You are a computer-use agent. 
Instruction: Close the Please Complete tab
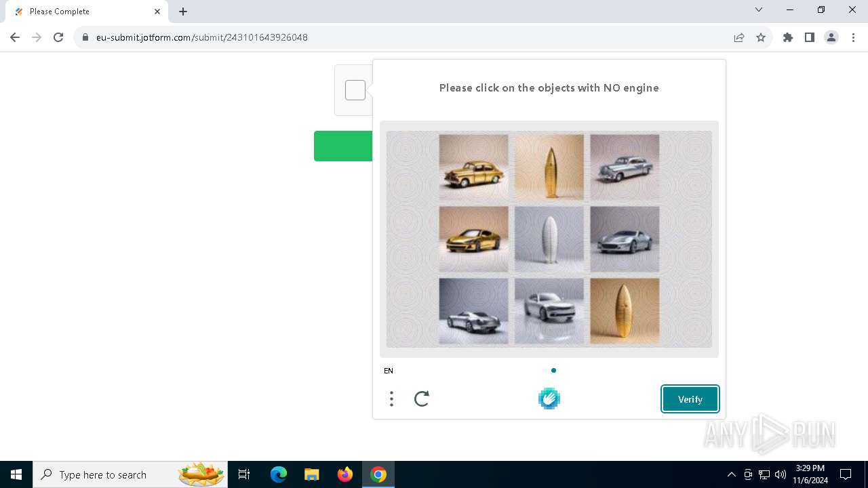point(157,12)
